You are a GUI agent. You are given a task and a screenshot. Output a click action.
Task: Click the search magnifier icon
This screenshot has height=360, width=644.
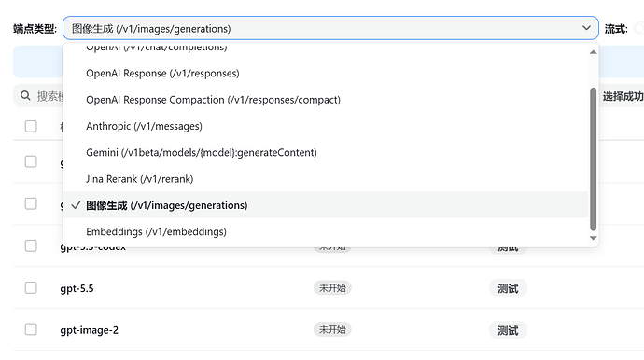25,96
